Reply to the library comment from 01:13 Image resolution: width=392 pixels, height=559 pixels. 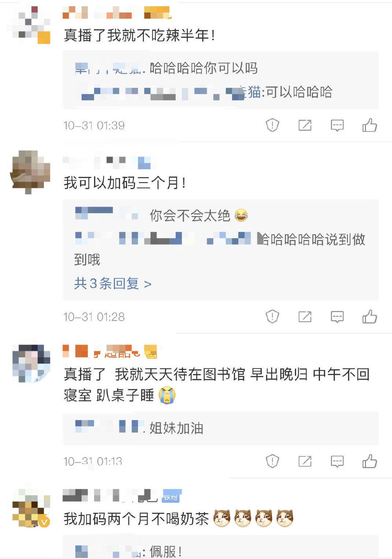click(x=337, y=461)
